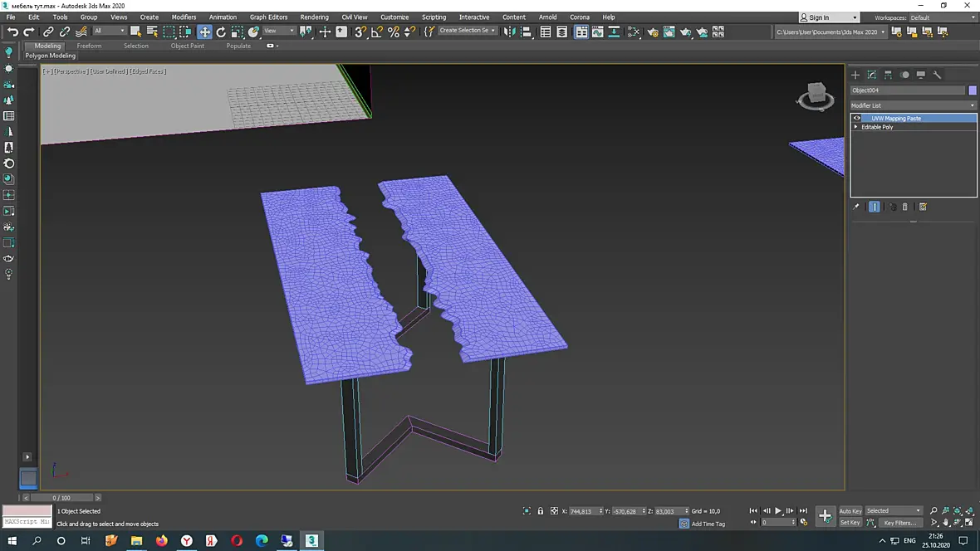Expand the Editable Poly stack entry
This screenshot has height=551, width=980.
point(856,127)
